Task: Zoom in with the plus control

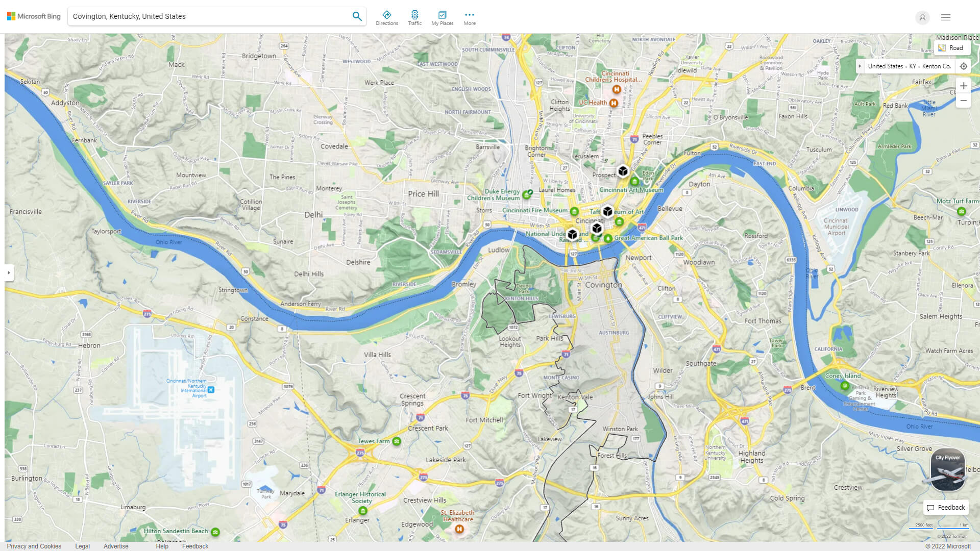Action: (964, 86)
